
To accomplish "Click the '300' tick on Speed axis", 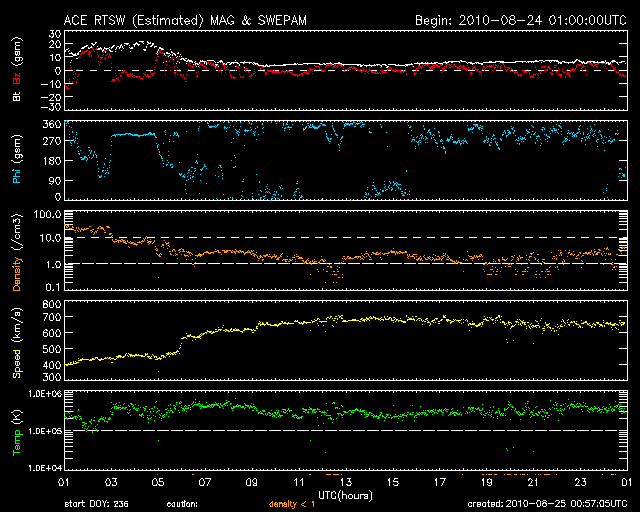I will click(x=52, y=376).
